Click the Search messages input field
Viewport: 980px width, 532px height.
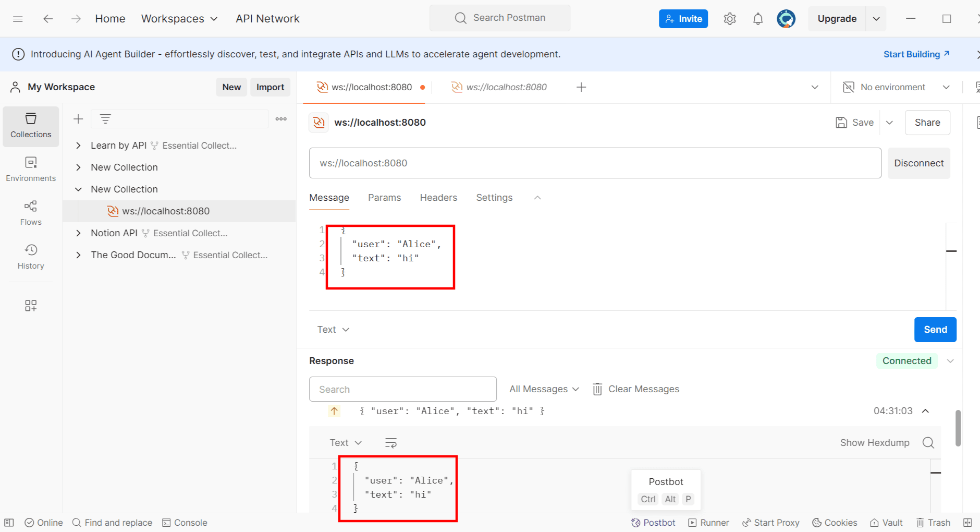coord(402,389)
